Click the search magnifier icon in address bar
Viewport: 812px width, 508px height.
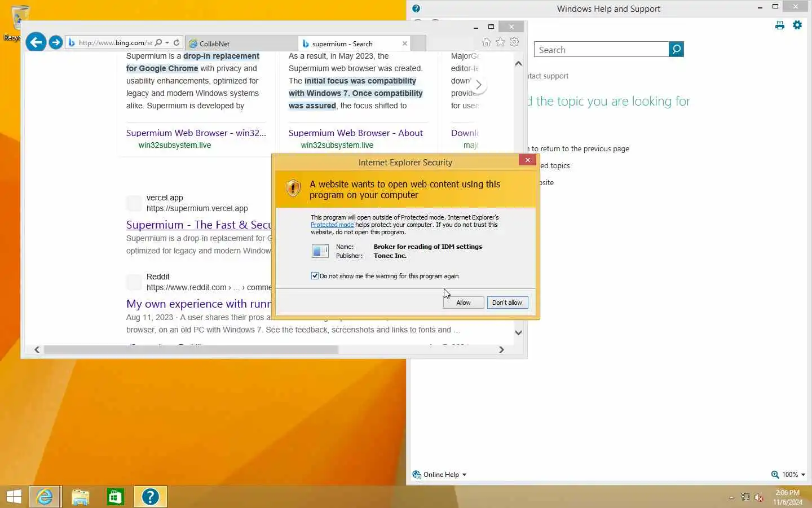pyautogui.click(x=158, y=43)
